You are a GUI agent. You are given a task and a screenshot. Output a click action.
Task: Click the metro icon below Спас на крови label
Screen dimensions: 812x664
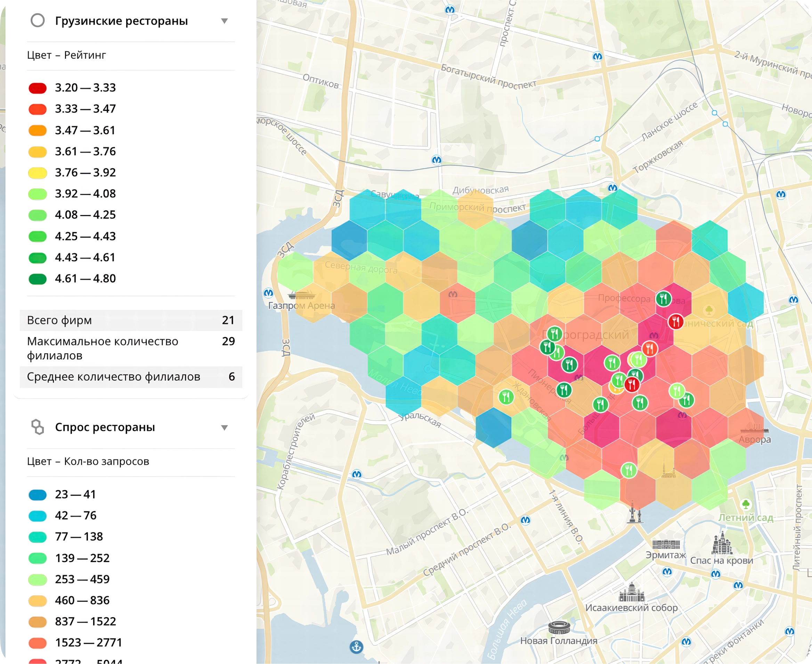tap(716, 574)
